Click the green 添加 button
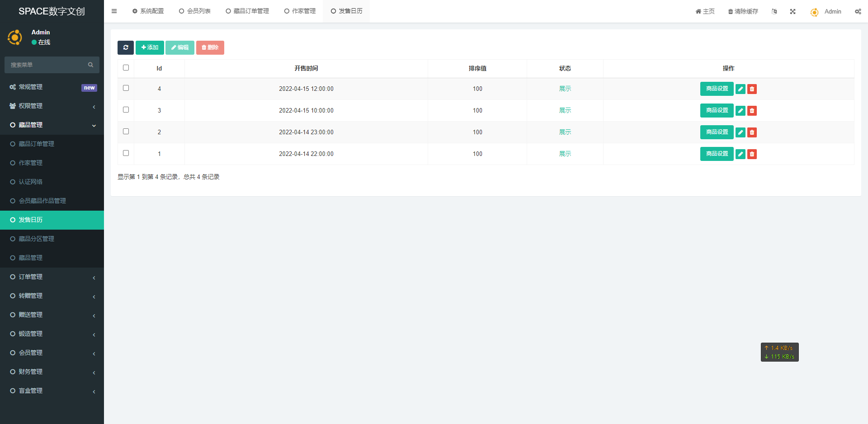The image size is (868, 424). click(150, 47)
